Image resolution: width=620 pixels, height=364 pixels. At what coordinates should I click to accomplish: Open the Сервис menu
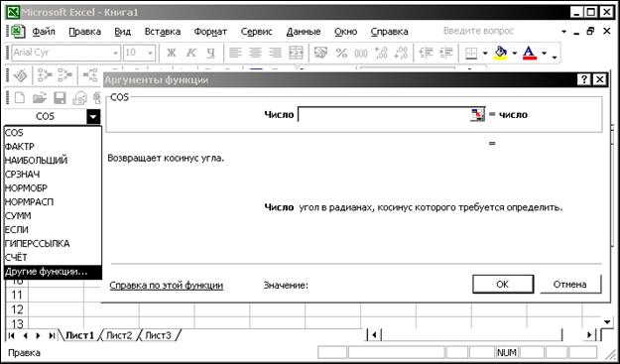257,32
